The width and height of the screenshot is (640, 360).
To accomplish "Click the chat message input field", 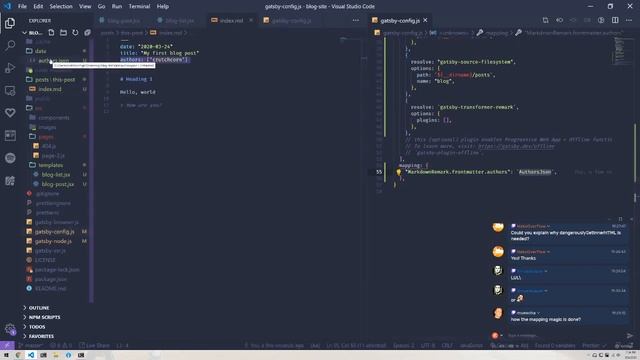I will pos(564,336).
